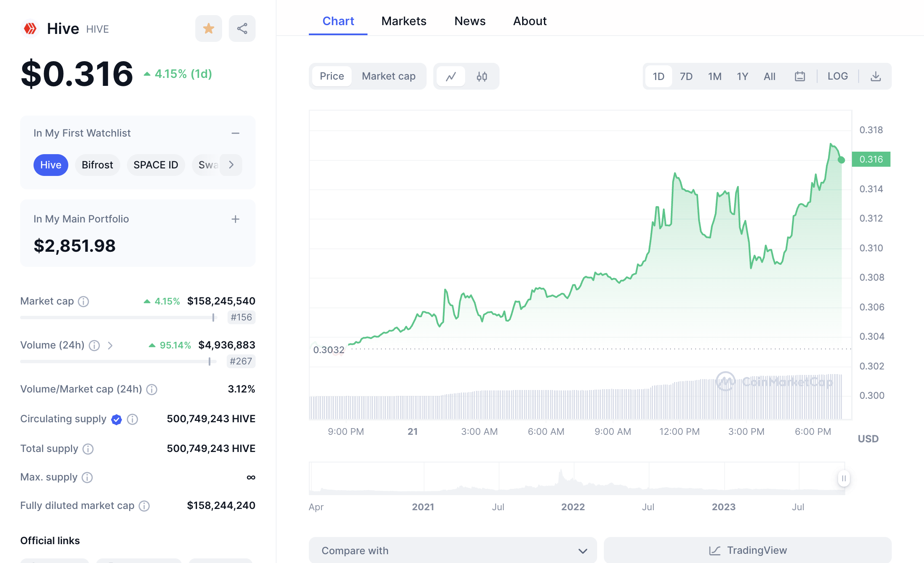Image resolution: width=924 pixels, height=563 pixels.
Task: Switch to the Chart tab
Action: [x=338, y=21]
